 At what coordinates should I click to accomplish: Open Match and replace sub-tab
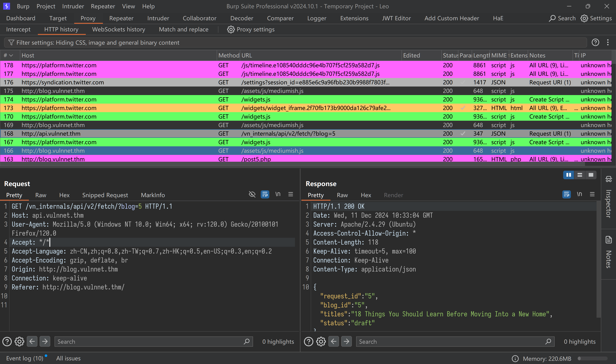[x=184, y=29]
